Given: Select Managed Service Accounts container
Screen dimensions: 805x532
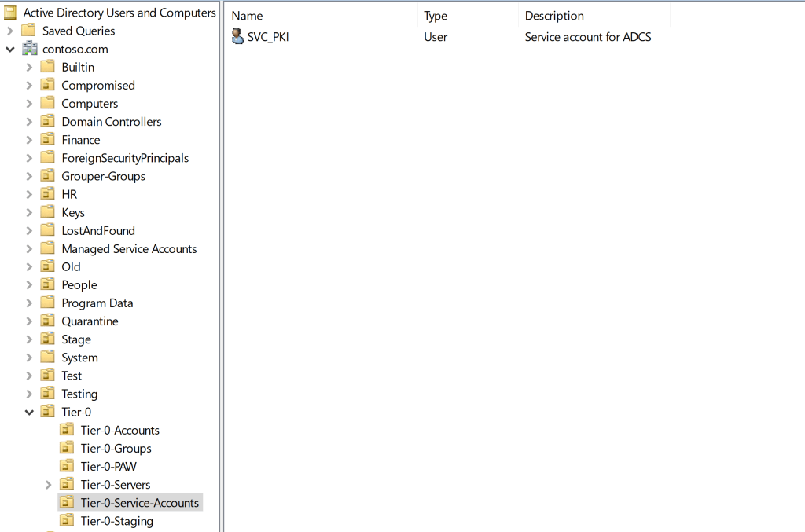Looking at the screenshot, I should click(x=129, y=249).
